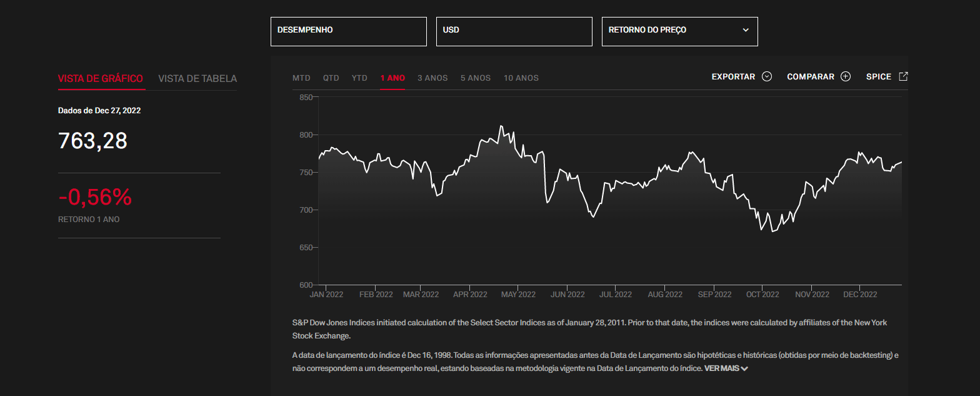The height and width of the screenshot is (396, 980).
Task: Select the MTD time range
Action: coord(301,78)
